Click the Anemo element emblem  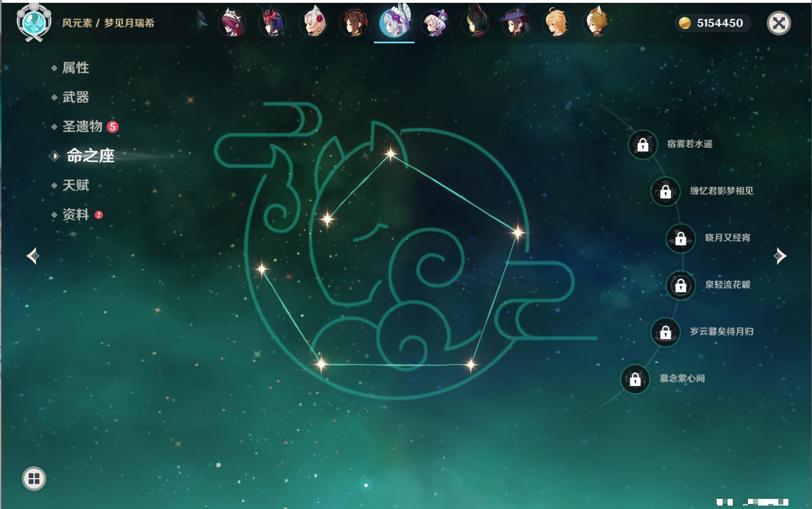[x=34, y=22]
